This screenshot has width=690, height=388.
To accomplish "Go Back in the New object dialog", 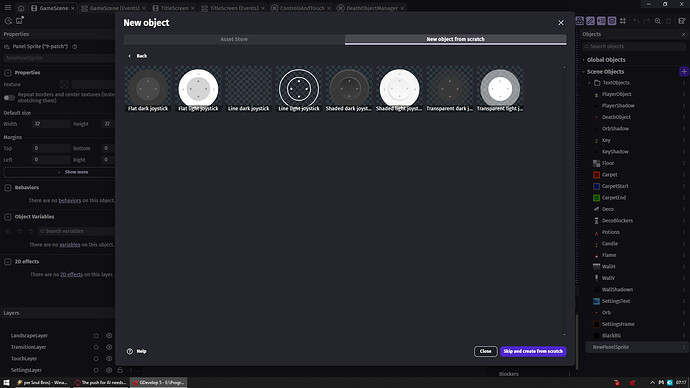I will click(x=138, y=56).
